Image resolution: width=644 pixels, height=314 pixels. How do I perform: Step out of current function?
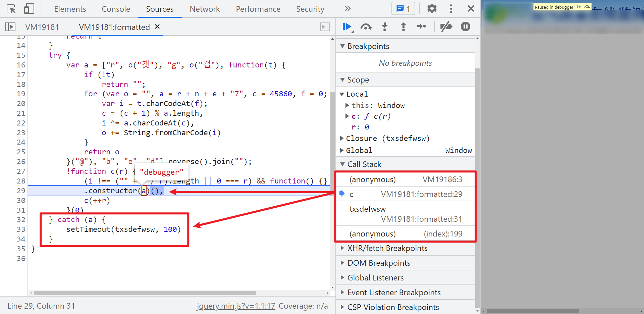tap(404, 27)
